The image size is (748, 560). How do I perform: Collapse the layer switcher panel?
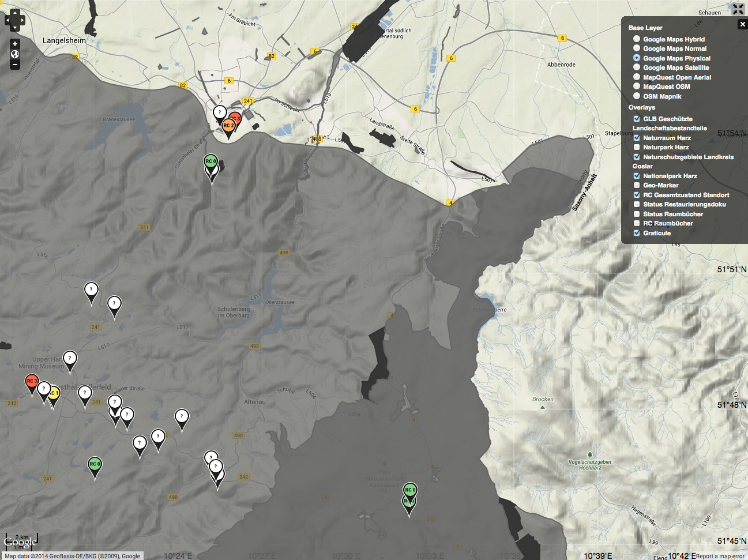click(742, 24)
